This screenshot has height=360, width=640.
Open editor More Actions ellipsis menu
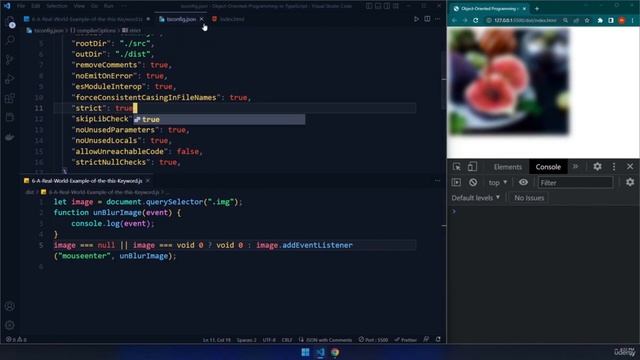438,19
